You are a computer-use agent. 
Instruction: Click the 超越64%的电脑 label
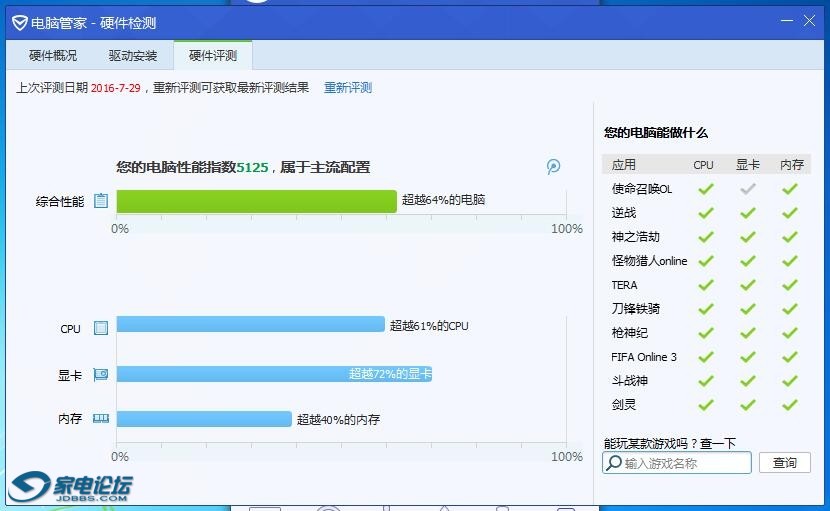click(444, 200)
